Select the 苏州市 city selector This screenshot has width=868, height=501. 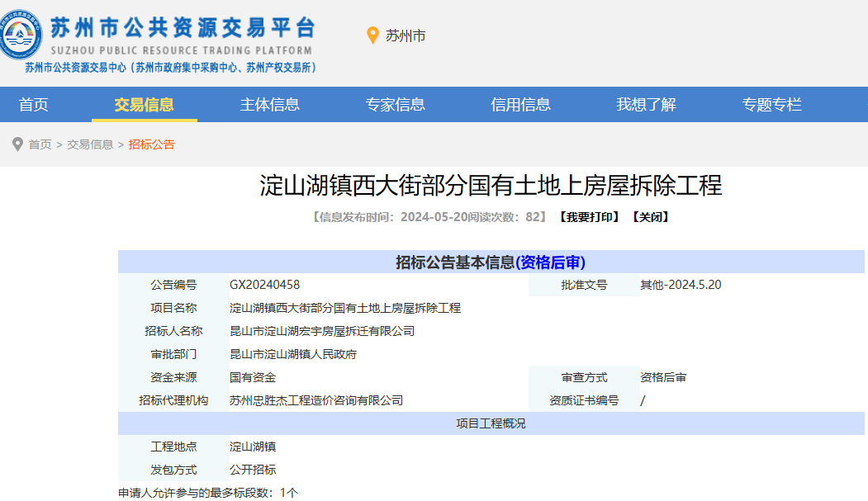pyautogui.click(x=406, y=35)
